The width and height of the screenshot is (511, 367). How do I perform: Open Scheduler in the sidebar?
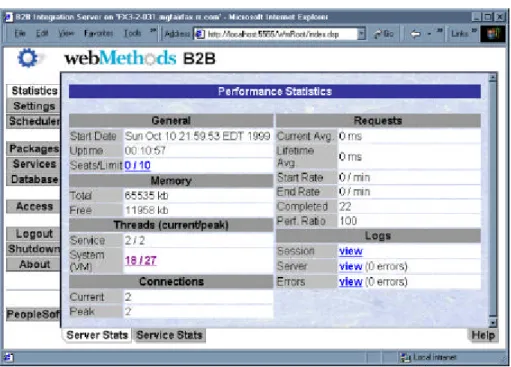tap(34, 121)
